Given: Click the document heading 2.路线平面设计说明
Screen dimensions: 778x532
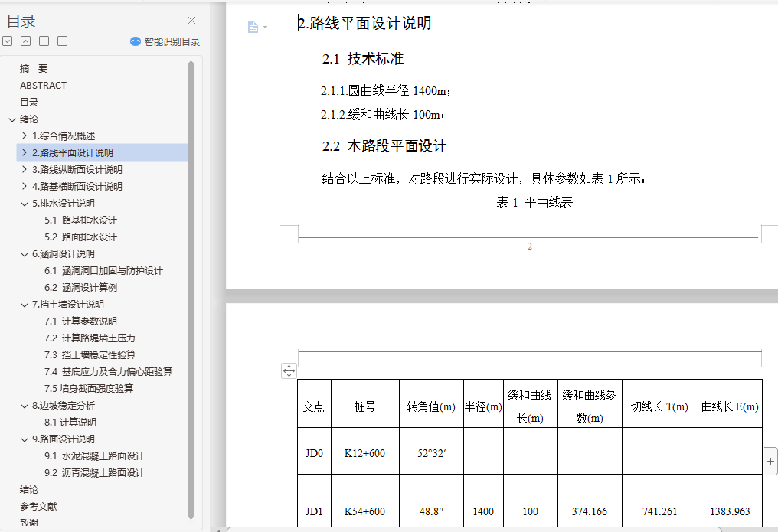Looking at the screenshot, I should (x=364, y=23).
